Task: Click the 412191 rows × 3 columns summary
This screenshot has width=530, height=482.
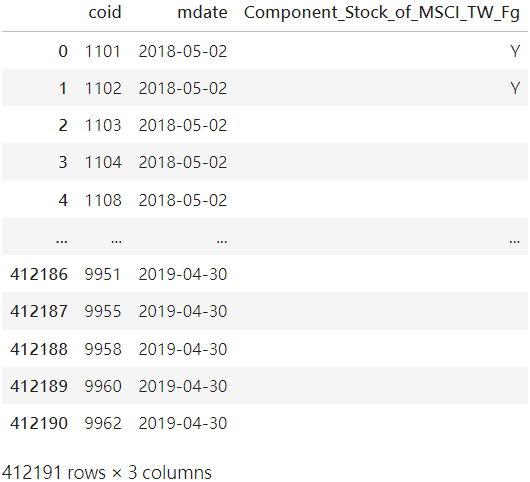Action: click(107, 472)
